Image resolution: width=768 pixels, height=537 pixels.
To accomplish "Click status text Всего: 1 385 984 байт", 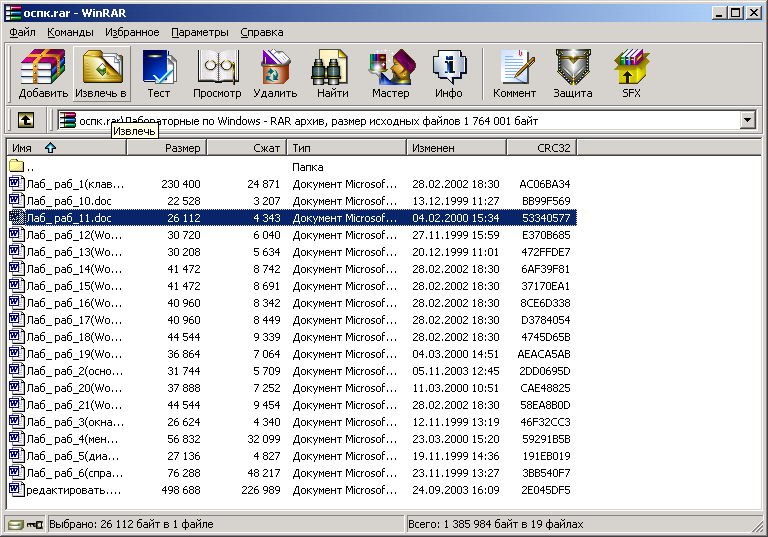I will point(496,524).
